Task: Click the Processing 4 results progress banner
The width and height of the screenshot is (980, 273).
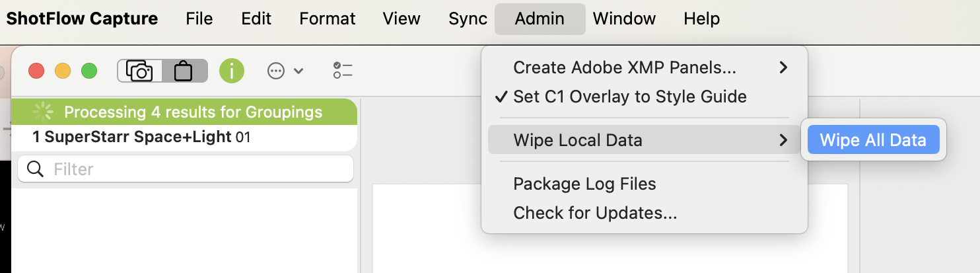Action: coord(184,112)
